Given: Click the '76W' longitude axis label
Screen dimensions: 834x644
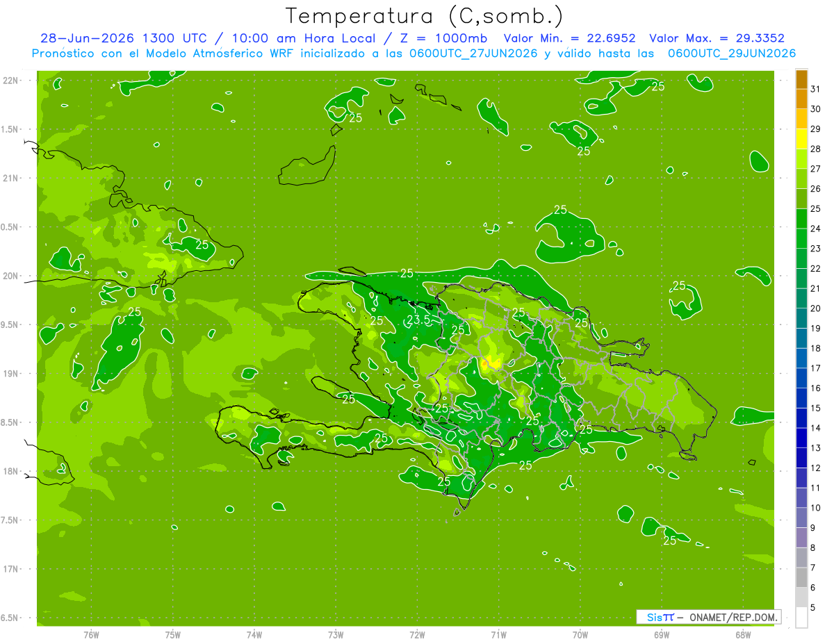Looking at the screenshot, I should [x=91, y=634].
